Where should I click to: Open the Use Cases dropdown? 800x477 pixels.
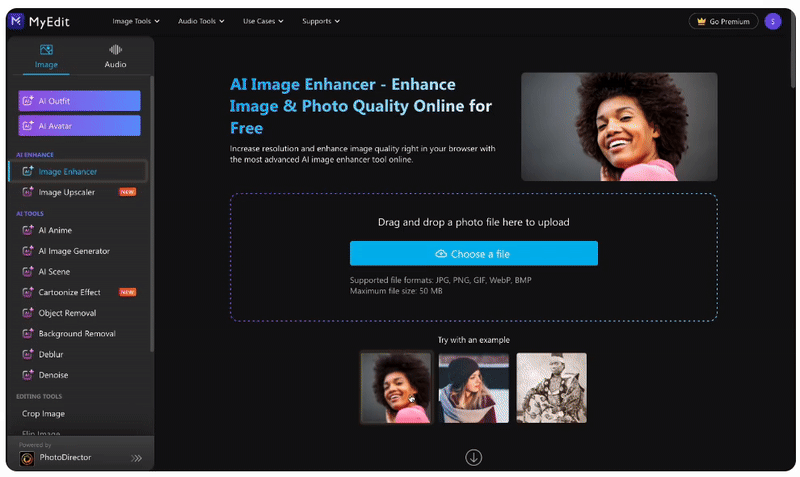[263, 21]
